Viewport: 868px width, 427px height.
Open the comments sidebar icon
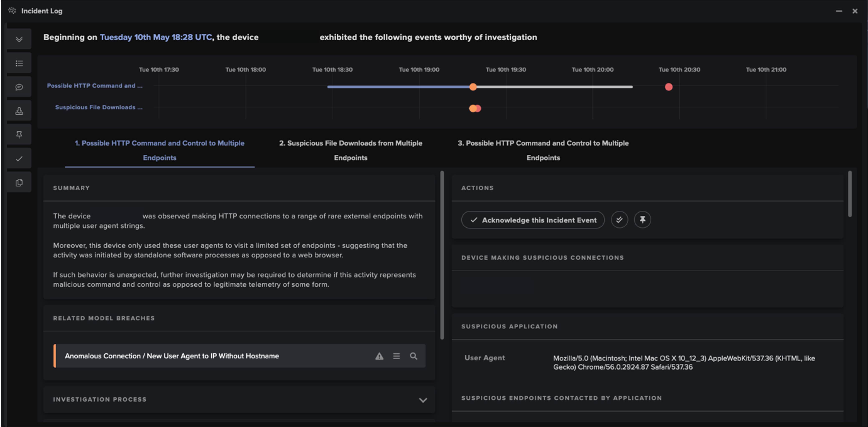19,87
